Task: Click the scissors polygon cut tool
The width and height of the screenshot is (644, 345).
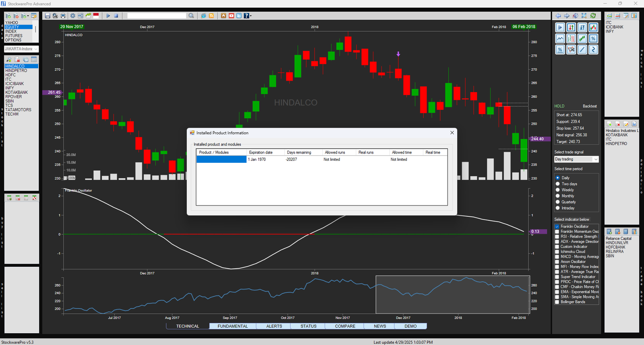Action: [571, 49]
